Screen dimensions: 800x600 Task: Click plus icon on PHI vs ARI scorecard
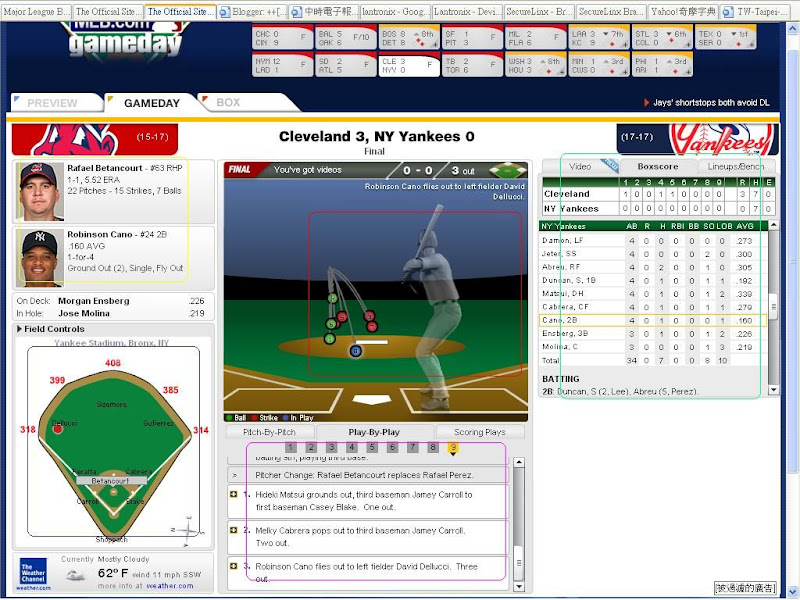(688, 72)
